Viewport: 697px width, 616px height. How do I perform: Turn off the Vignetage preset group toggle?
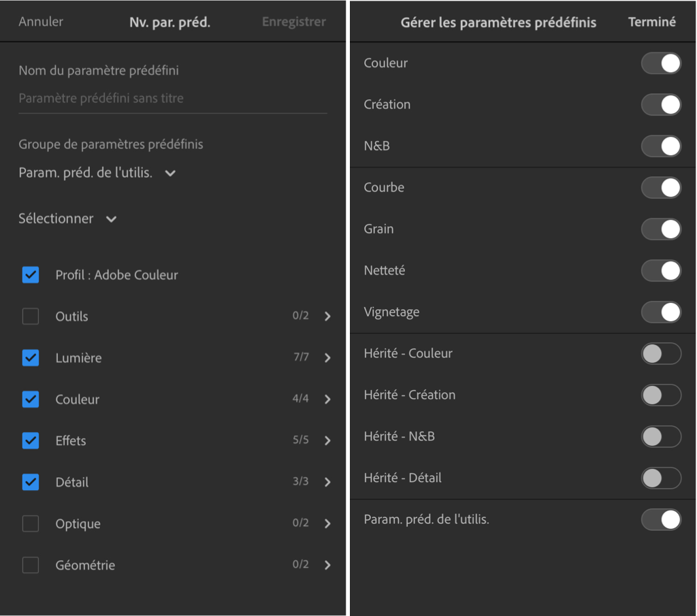(661, 312)
